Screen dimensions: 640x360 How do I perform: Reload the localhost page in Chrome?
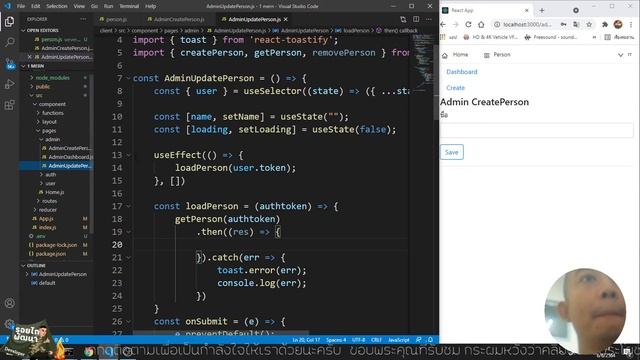click(468, 24)
